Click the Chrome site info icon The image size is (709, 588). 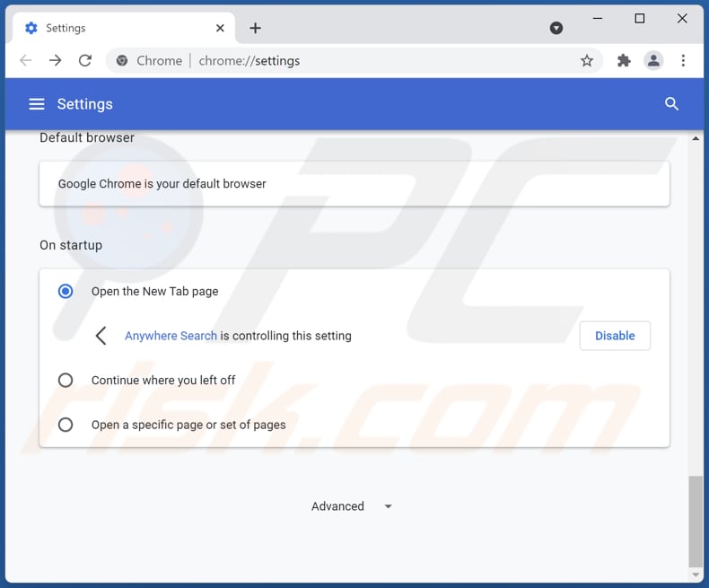tap(122, 60)
